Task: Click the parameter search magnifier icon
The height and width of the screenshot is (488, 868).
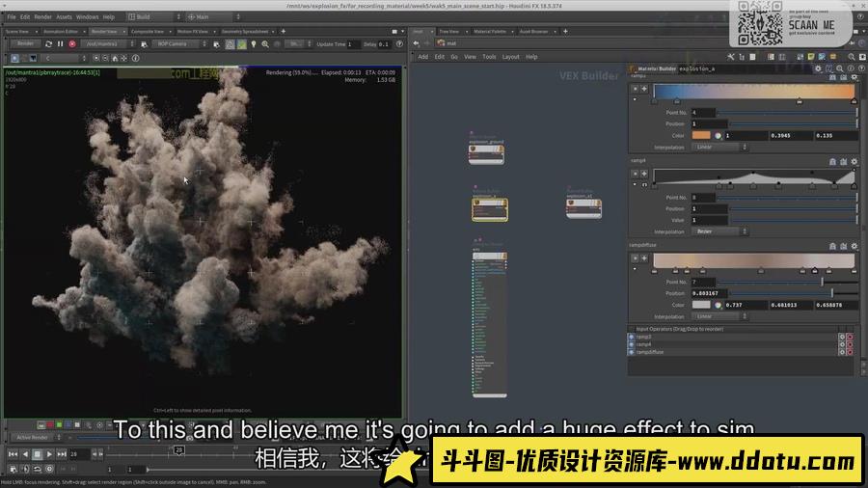Action: click(x=840, y=68)
